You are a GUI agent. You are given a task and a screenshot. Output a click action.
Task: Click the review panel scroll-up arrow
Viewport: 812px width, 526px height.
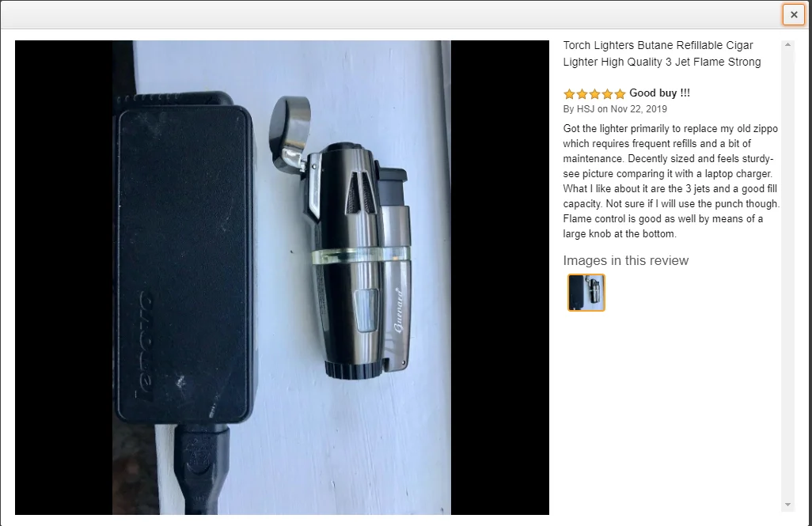point(787,45)
